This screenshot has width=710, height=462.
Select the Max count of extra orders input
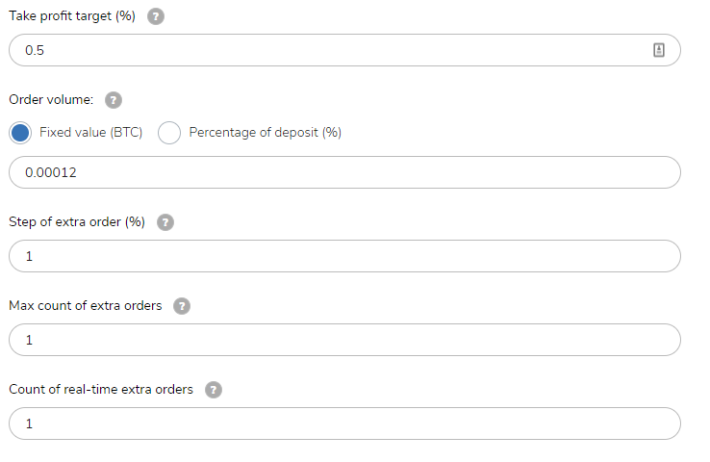tap(345, 340)
